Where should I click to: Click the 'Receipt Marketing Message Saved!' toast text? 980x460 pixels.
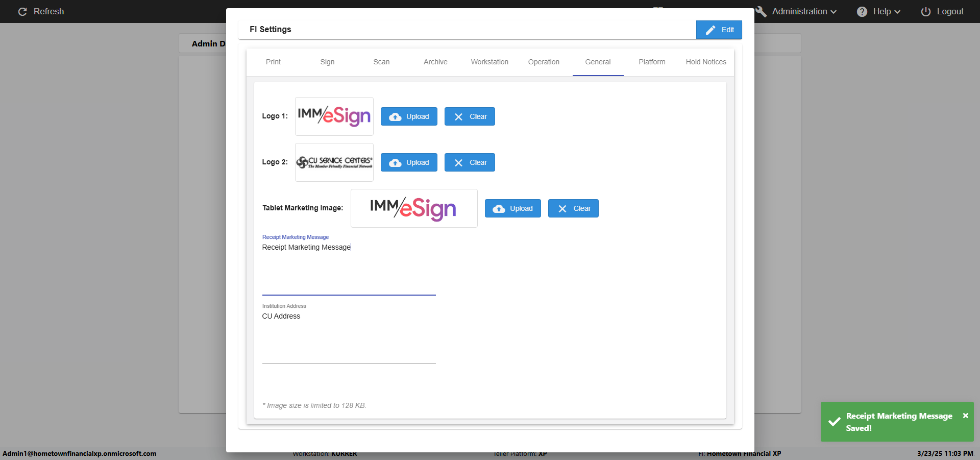899,422
